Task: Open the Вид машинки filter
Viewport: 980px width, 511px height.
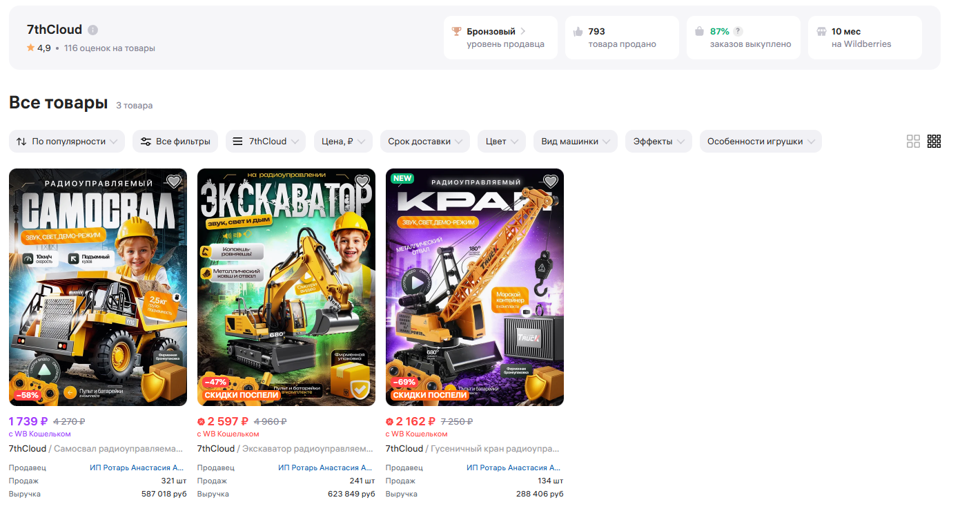Action: pos(576,142)
